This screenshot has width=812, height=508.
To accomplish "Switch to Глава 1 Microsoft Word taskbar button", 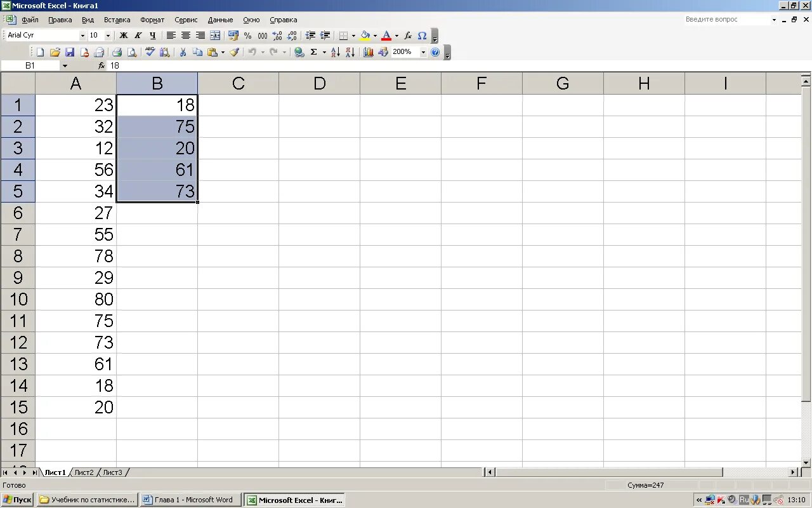I will (190, 500).
